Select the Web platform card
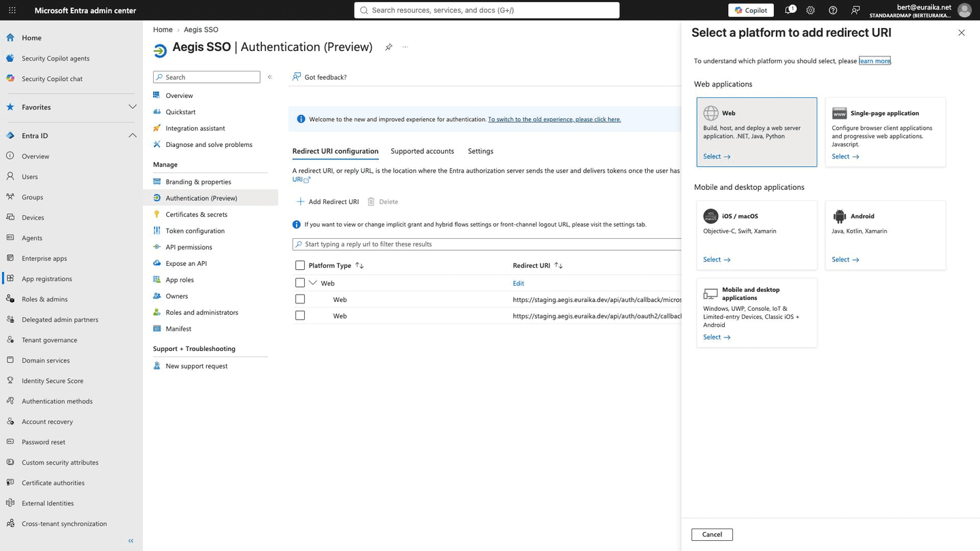 pos(757,132)
